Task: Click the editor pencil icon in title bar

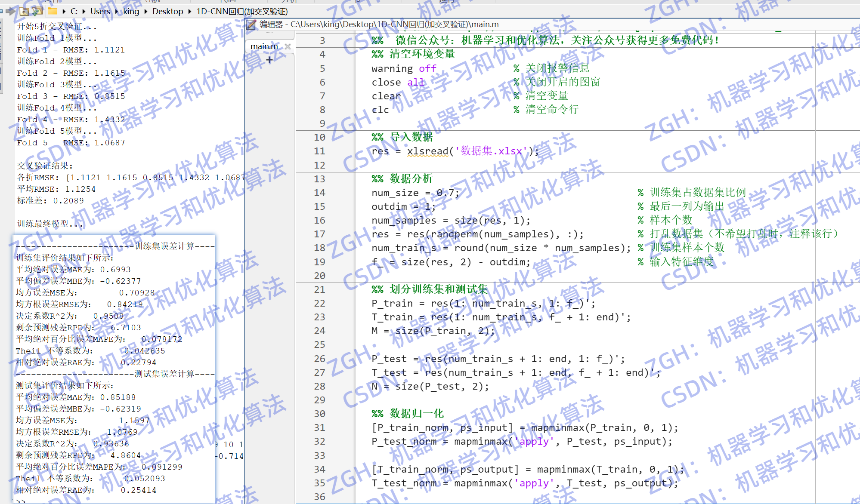Action: point(251,25)
